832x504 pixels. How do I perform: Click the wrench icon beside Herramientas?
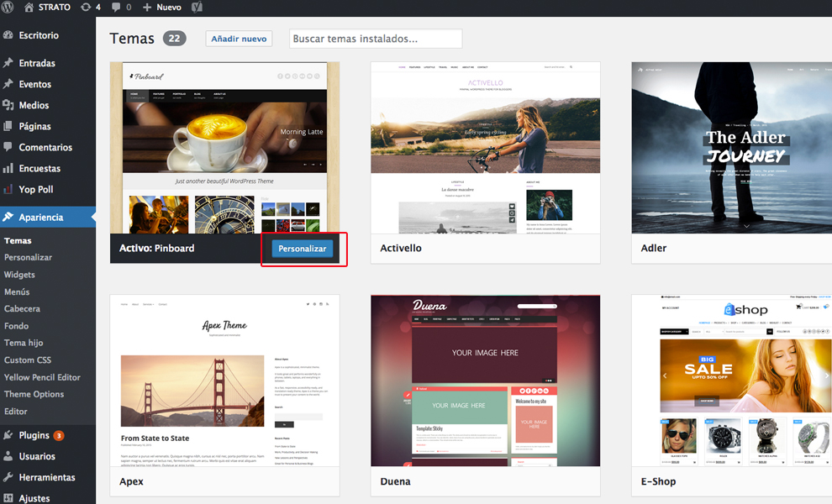pyautogui.click(x=8, y=477)
